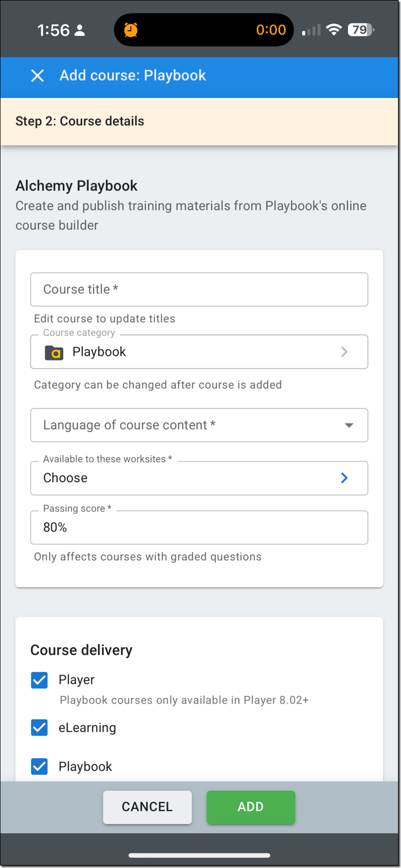Screen dimensions: 401x868
Task: Tap the battery indicator icon
Action: (361, 30)
